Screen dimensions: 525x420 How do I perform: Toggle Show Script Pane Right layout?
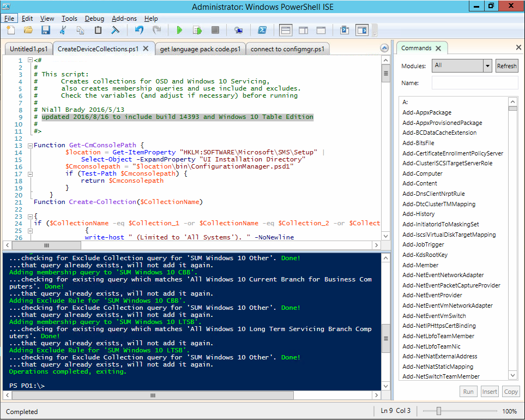303,31
